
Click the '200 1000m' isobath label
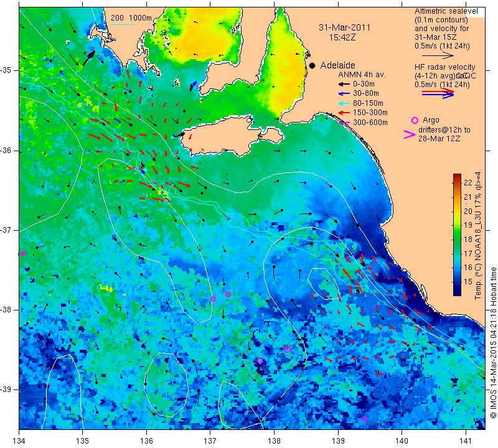pyautogui.click(x=131, y=18)
